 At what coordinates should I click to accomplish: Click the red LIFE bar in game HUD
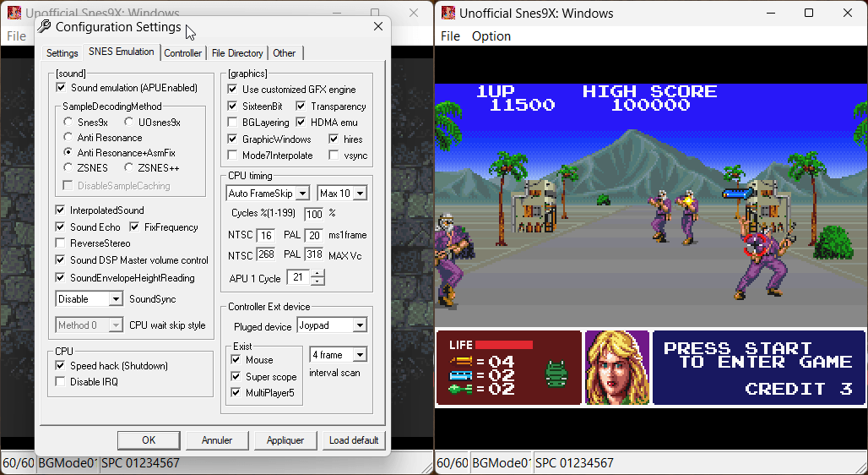(x=504, y=345)
